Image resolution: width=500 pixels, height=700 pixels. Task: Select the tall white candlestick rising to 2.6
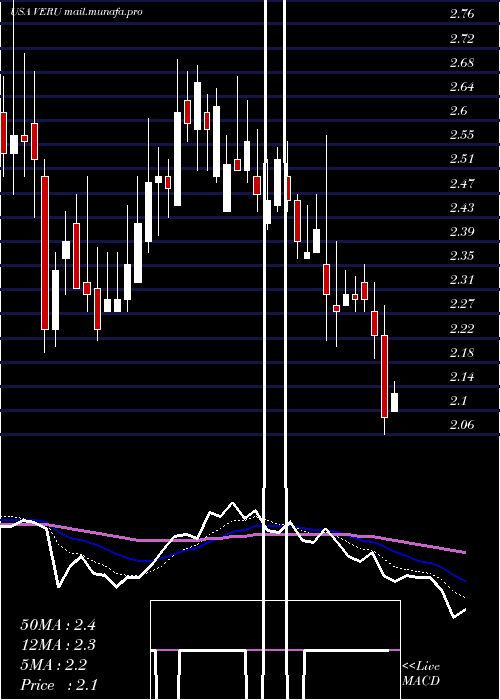click(177, 159)
